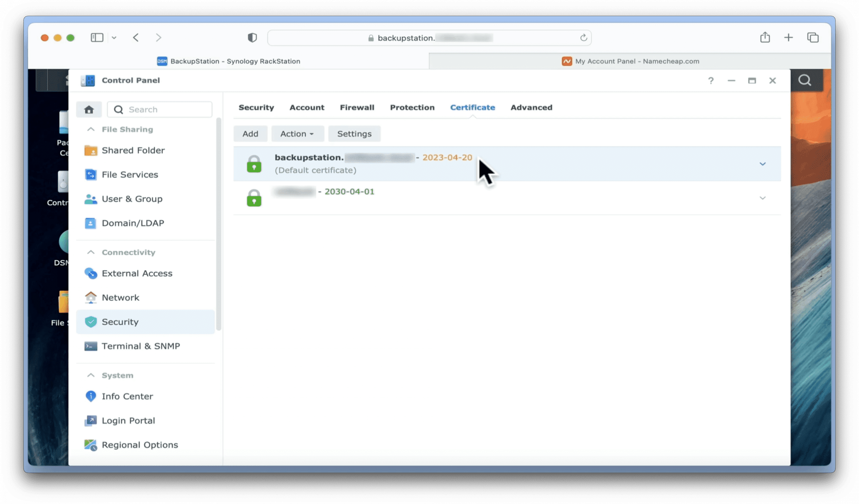859x504 pixels.
Task: Click the certificate Settings button
Action: pos(354,134)
